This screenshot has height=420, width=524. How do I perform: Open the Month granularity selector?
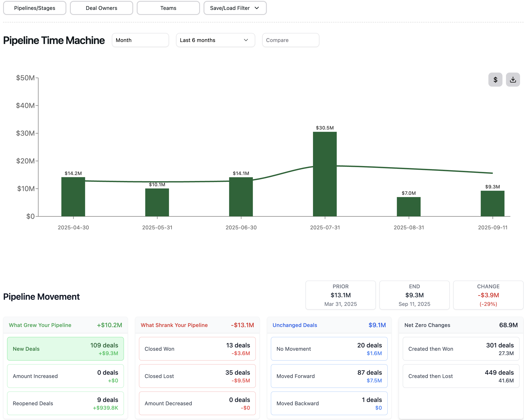point(140,40)
